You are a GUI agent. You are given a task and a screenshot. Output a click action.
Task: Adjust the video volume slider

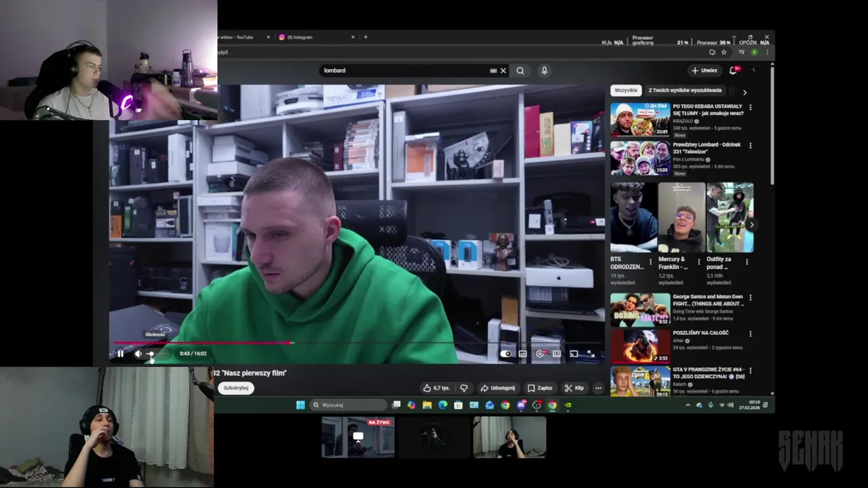pos(155,353)
